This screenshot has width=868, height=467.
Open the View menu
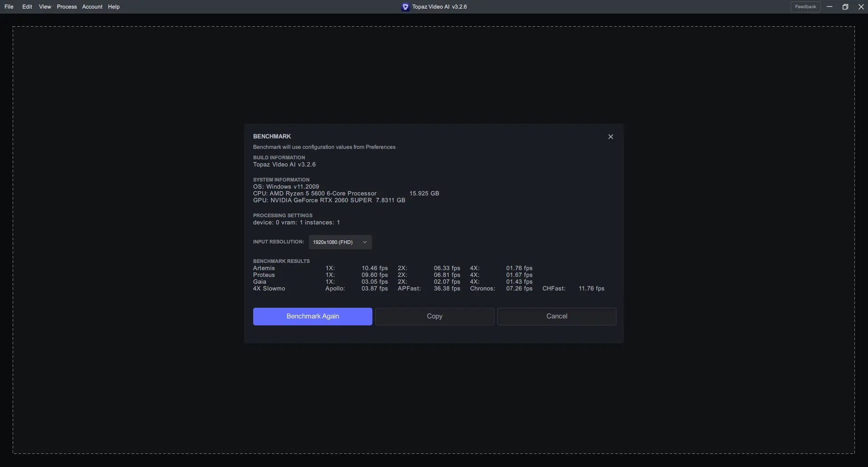point(45,6)
